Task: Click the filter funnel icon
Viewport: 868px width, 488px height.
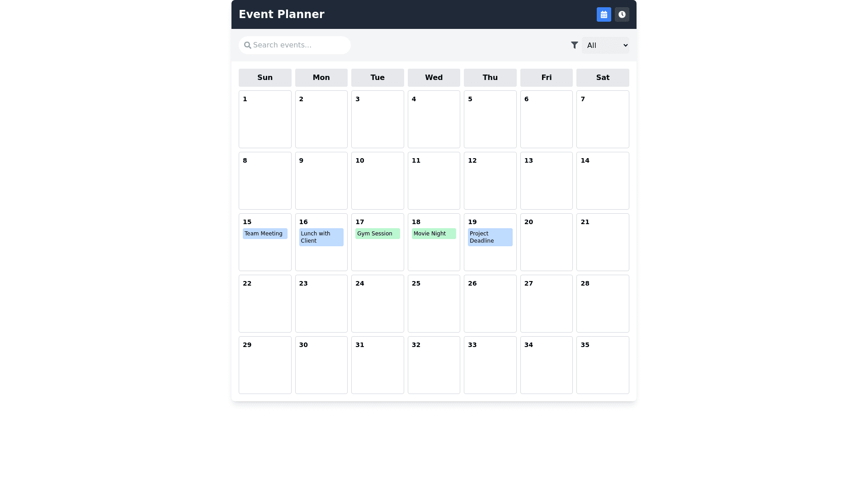Action: click(x=574, y=45)
